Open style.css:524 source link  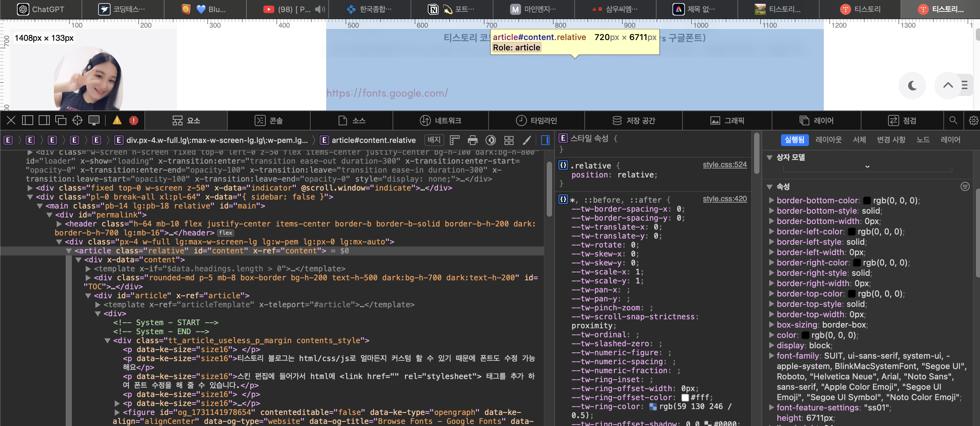click(724, 165)
